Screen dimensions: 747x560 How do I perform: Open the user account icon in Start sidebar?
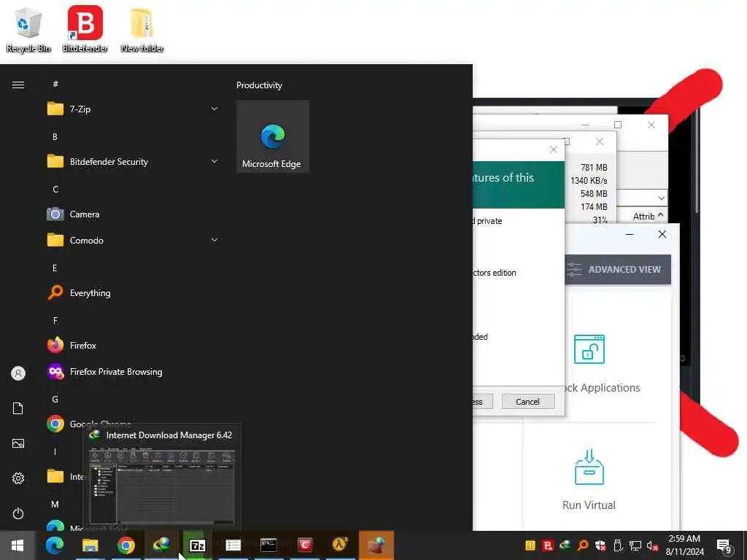pyautogui.click(x=18, y=373)
